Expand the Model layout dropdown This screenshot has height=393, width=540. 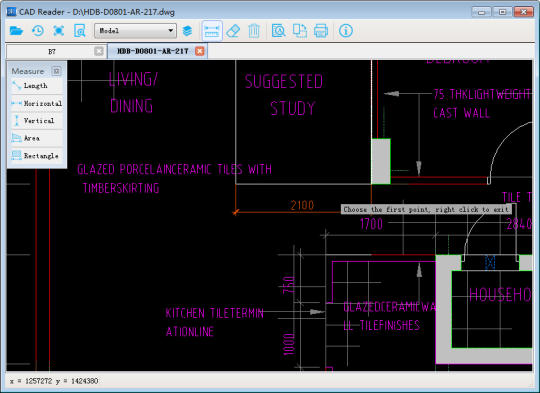point(135,31)
